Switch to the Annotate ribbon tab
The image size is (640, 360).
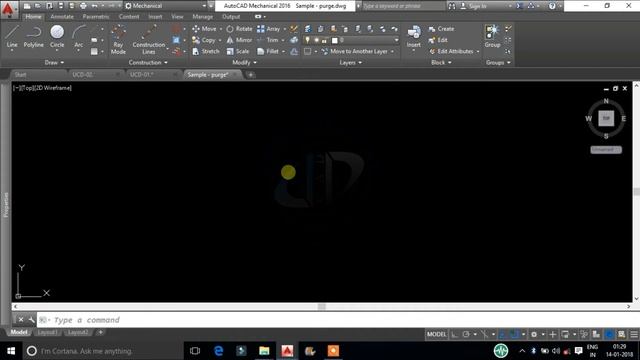(62, 17)
